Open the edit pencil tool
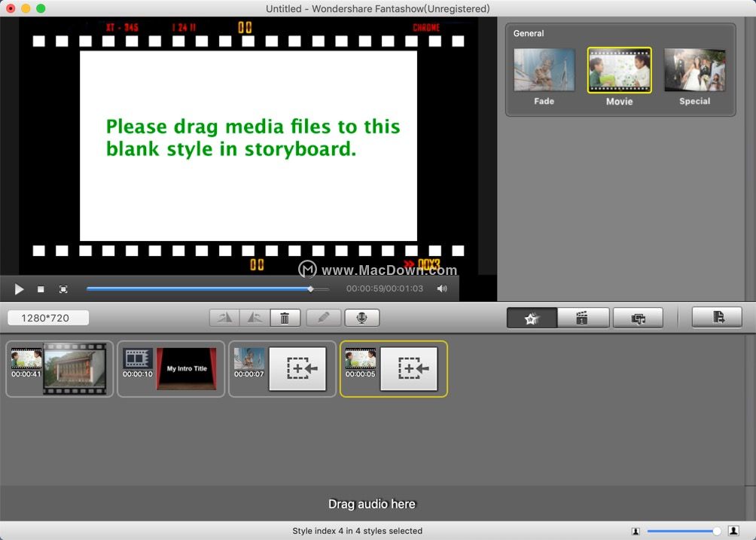The image size is (756, 540). (324, 318)
